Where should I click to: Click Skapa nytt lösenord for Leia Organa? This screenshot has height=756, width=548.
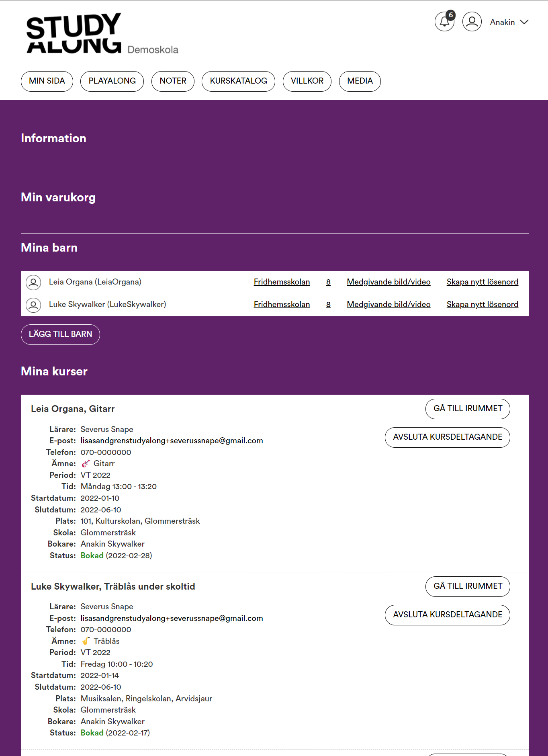[x=482, y=282]
